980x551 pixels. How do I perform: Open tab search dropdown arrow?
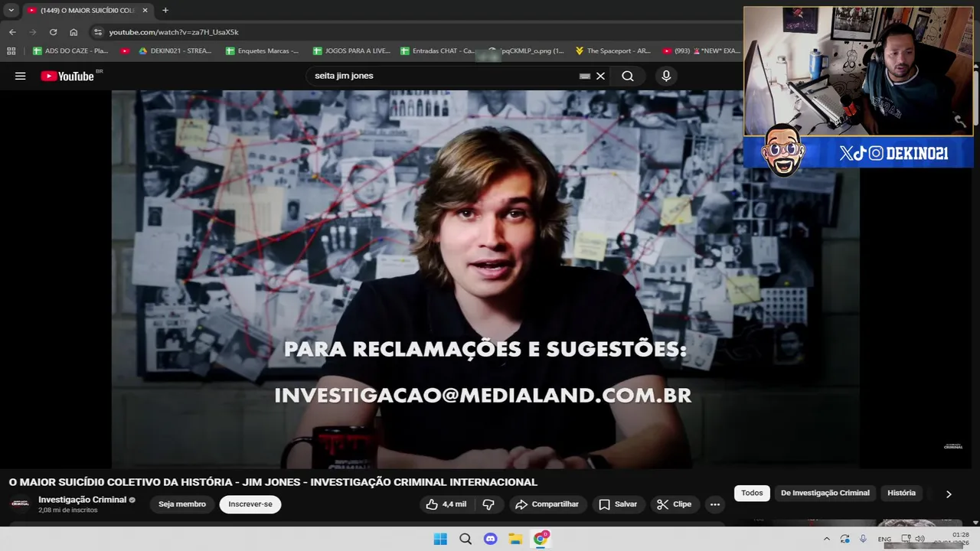[11, 10]
